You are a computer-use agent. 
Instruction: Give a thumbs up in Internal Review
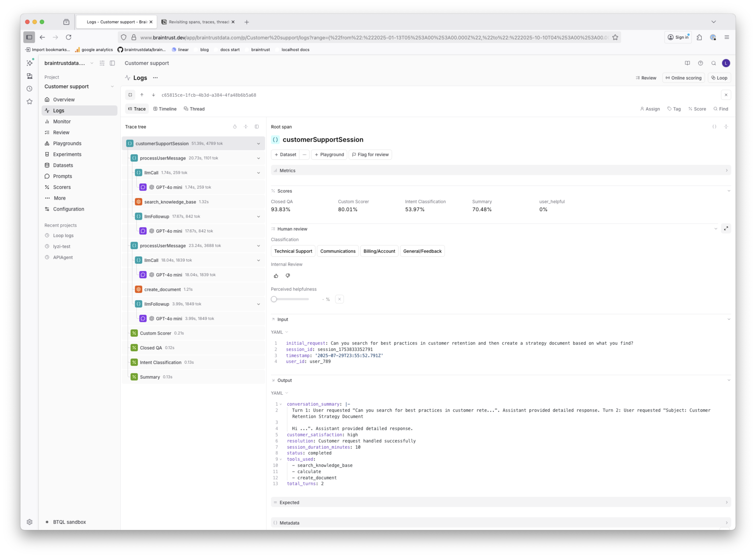(276, 276)
